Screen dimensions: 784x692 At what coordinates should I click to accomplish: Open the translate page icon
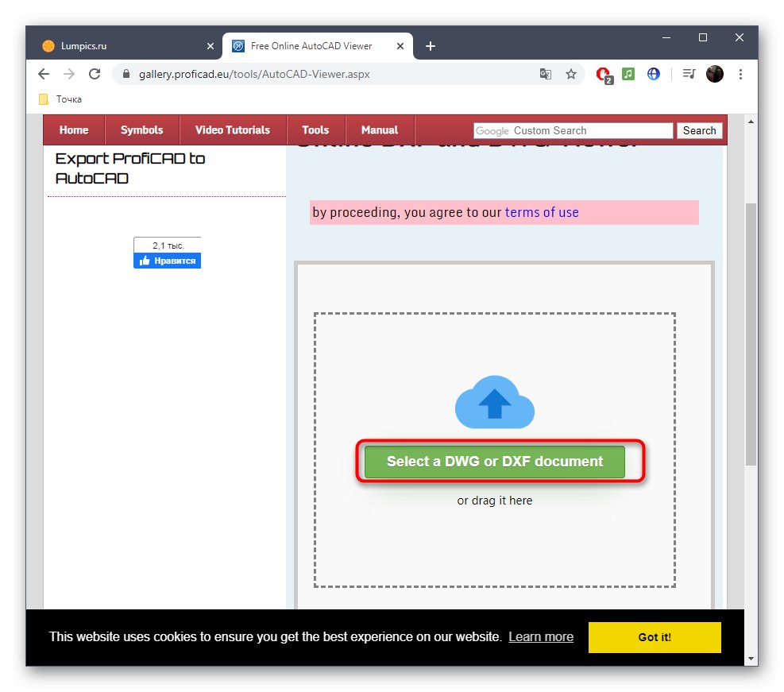click(x=546, y=74)
